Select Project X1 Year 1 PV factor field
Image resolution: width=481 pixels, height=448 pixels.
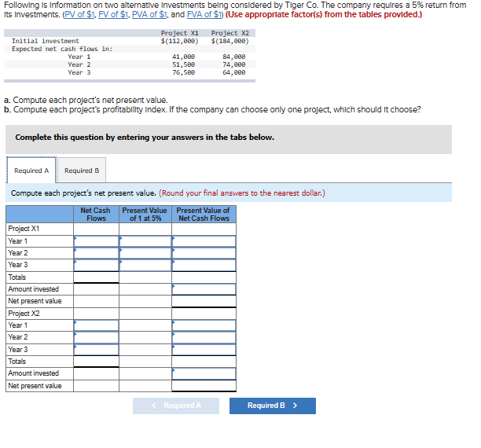145,241
